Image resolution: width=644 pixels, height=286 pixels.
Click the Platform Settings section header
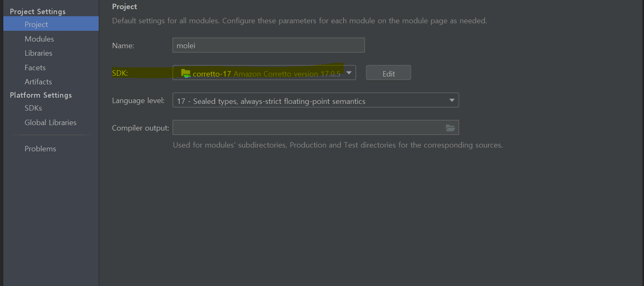(40, 95)
